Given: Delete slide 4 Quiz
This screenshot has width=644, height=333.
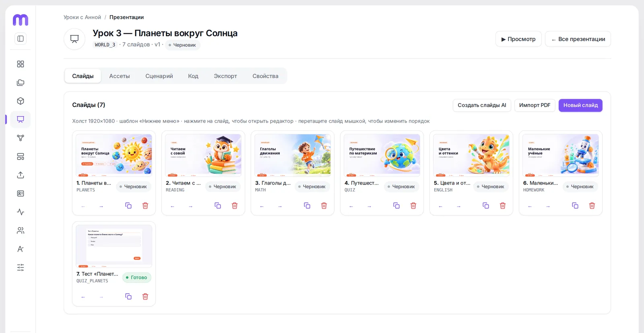Looking at the screenshot, I should pos(413,206).
